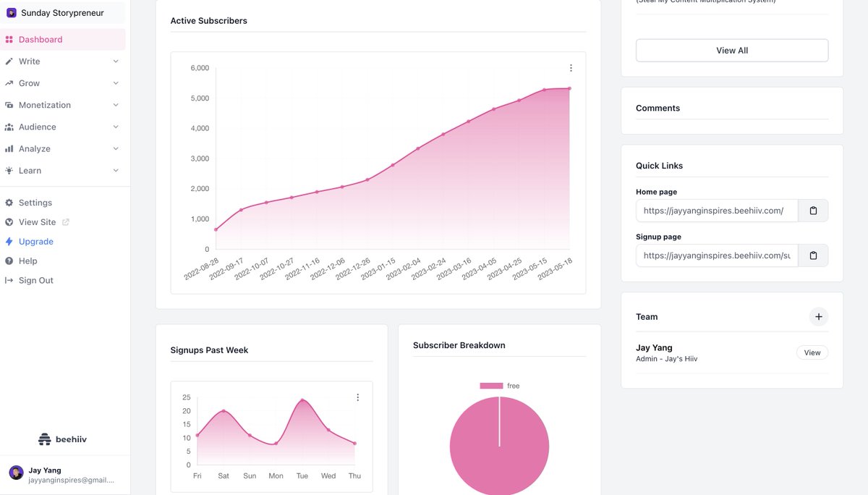The height and width of the screenshot is (495, 868).
Task: Click the Analyze bar chart icon
Action: 9,148
